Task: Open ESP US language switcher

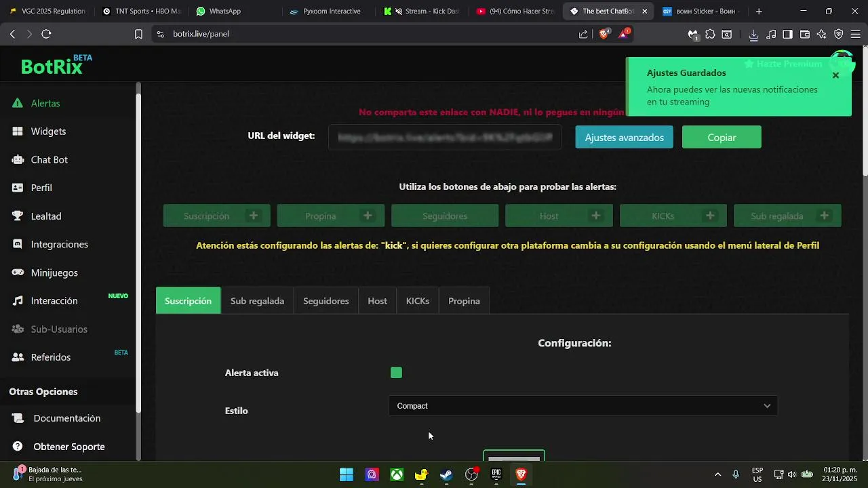Action: (757, 474)
